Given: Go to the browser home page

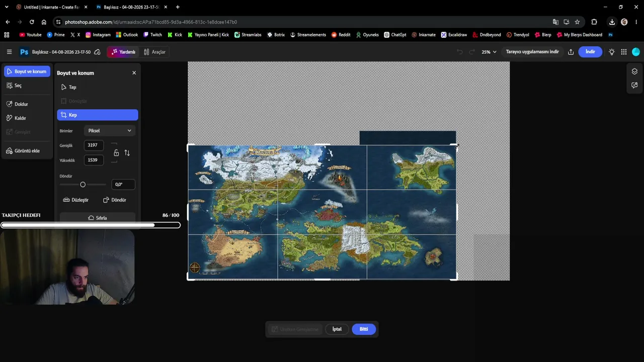Looking at the screenshot, I should point(44,22).
